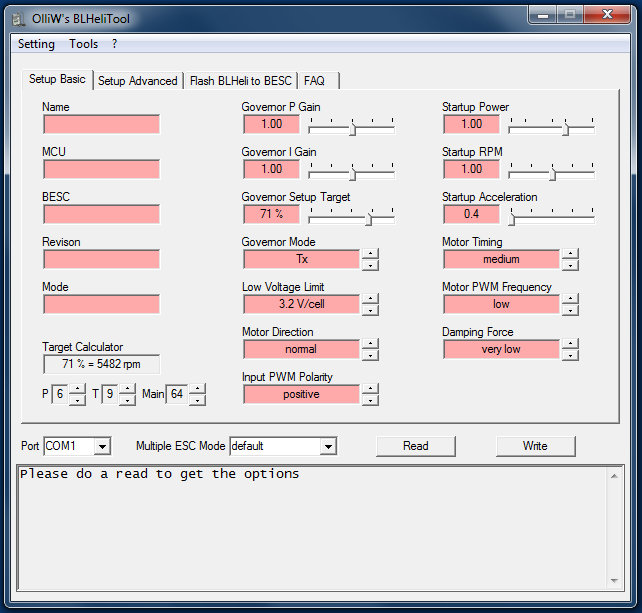The image size is (642, 613).
Task: Switch to Flash BLHeli to BESC tab
Action: [x=240, y=81]
